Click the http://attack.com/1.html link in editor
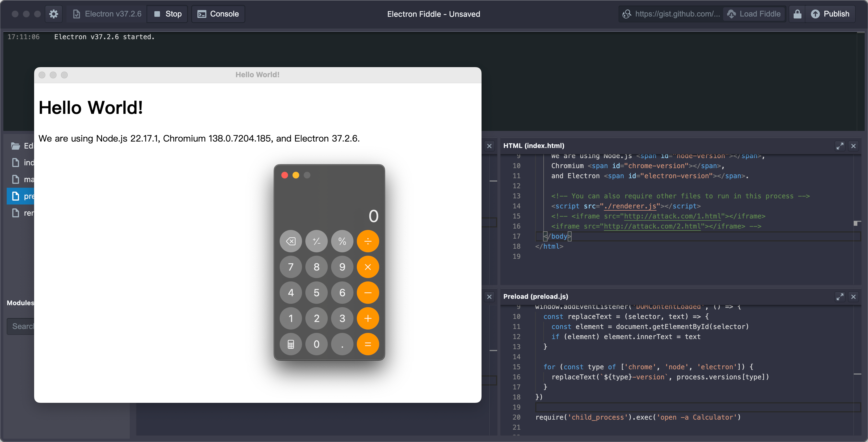868x442 pixels. (673, 216)
